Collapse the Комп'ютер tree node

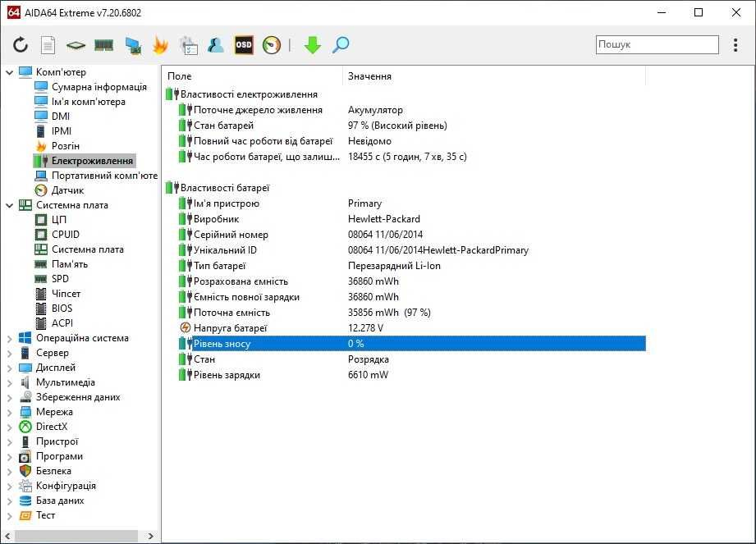pyautogui.click(x=10, y=72)
